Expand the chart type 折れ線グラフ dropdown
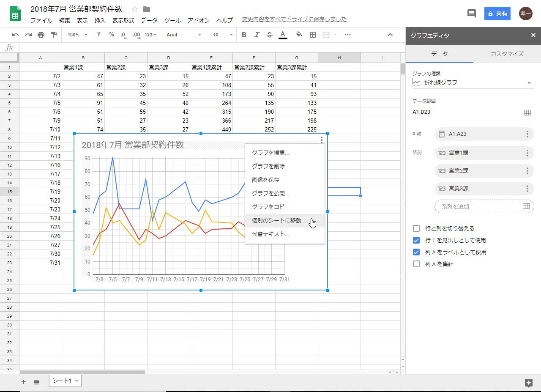The height and width of the screenshot is (392, 541). click(x=473, y=83)
